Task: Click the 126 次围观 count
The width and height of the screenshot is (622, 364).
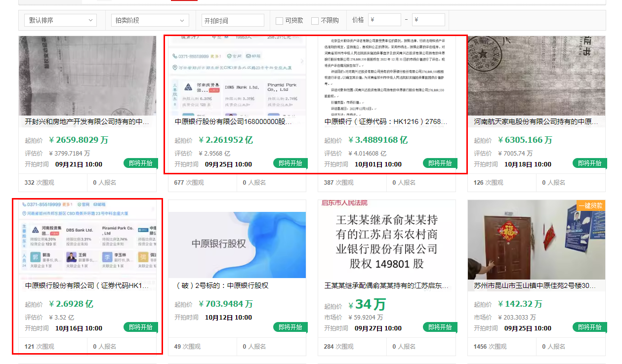Action: pos(488,183)
